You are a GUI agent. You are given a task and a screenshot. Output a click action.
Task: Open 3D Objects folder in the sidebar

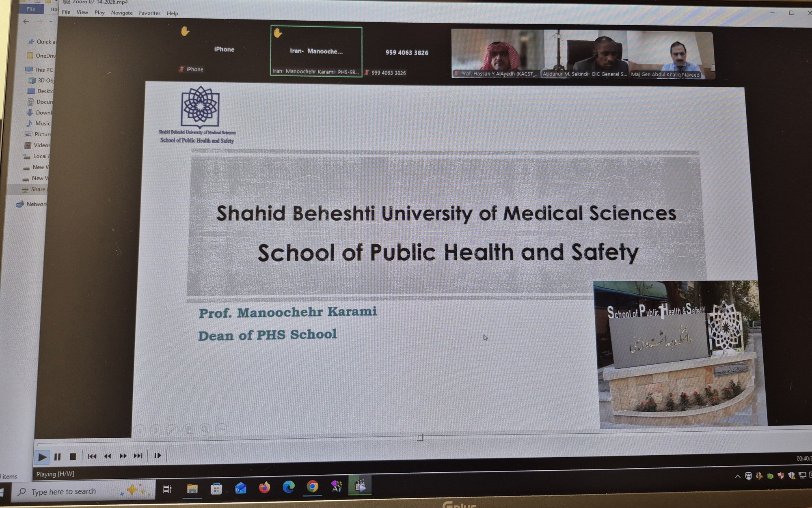[x=41, y=80]
